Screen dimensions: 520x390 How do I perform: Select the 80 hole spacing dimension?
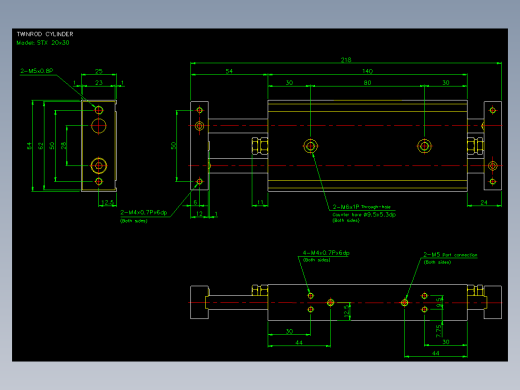tap(367, 83)
